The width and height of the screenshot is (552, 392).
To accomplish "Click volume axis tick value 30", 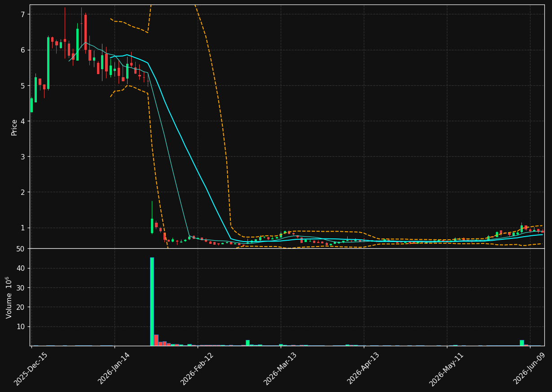I will 20,288.
